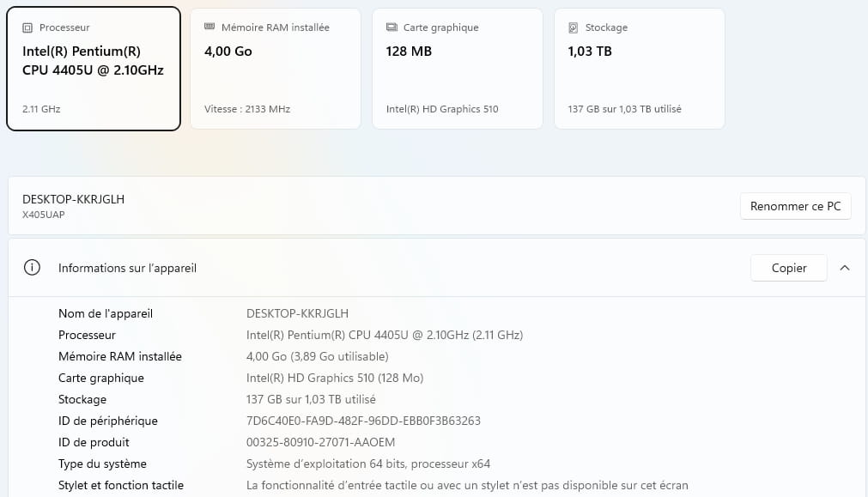Click the storage disk icon
This screenshot has height=497, width=868.
pyautogui.click(x=573, y=27)
